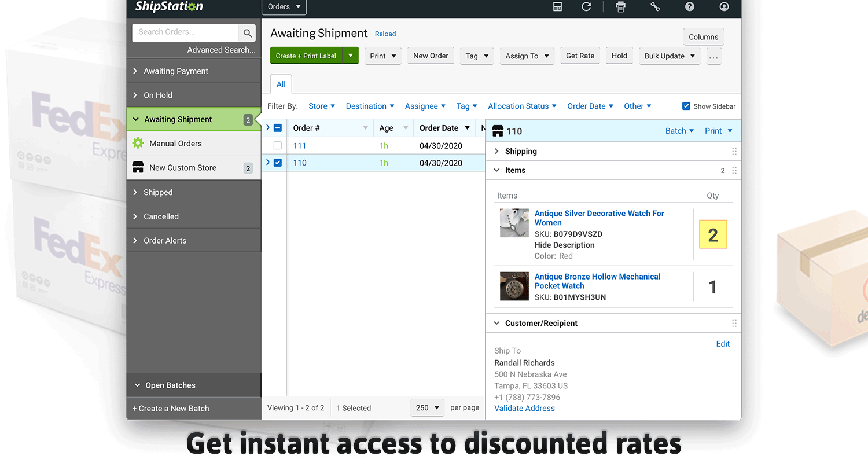Image resolution: width=868 pixels, height=463 pixels.
Task: Open the Allocation Status filter
Action: click(522, 106)
